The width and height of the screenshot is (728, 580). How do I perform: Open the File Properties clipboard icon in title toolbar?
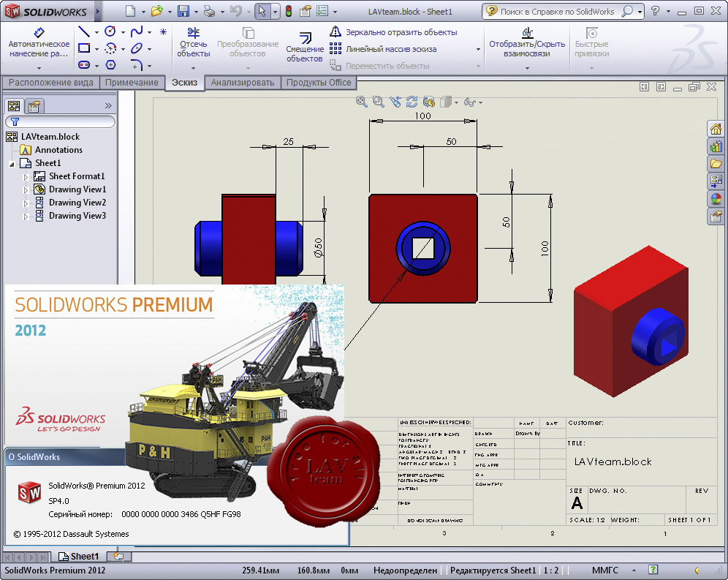point(305,11)
